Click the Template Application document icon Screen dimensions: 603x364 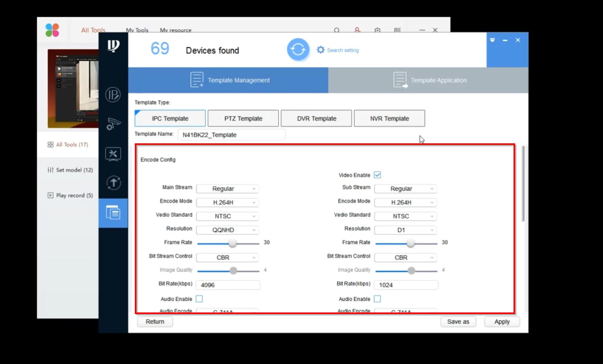coord(400,80)
